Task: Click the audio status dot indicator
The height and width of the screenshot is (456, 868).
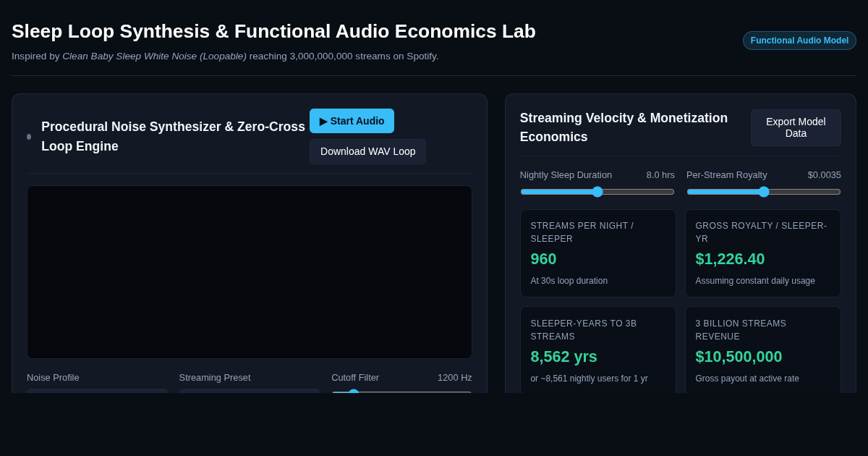Action: click(29, 137)
